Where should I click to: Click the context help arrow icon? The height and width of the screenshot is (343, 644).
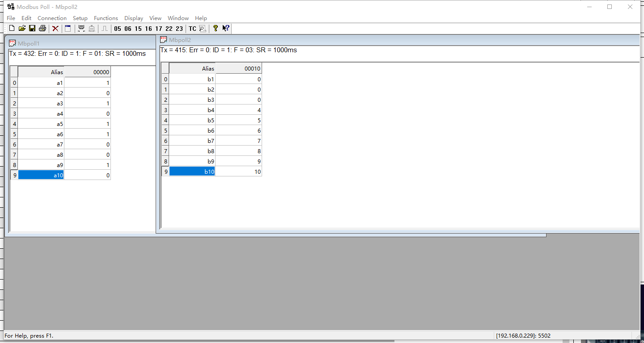pos(226,29)
